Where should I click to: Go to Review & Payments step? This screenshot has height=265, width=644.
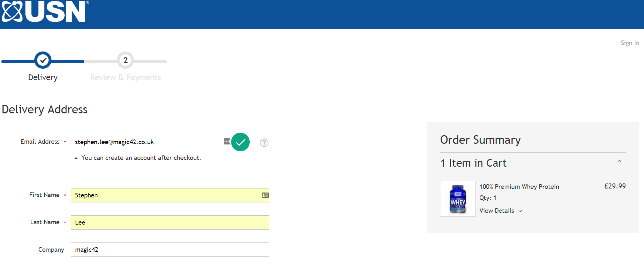click(125, 77)
